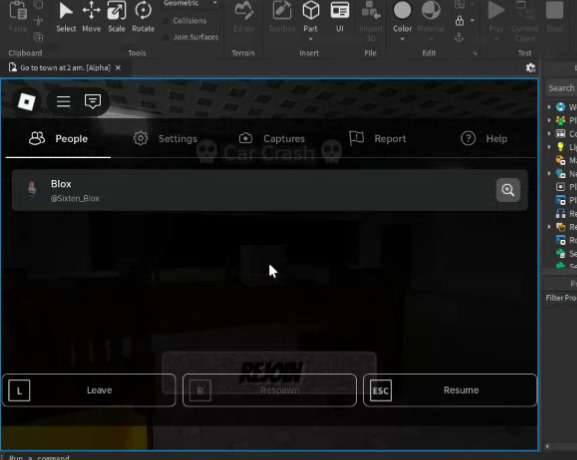The image size is (577, 460).
Task: Click the Edit group expand launcher
Action: tap(475, 53)
